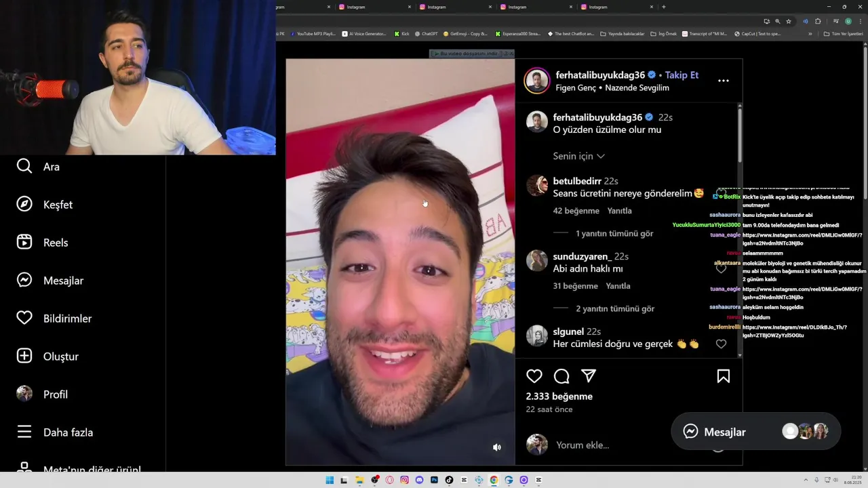Reply to sunduzyaren_ comment with Yanıtla
Image resolution: width=868 pixels, height=488 pixels.
click(618, 286)
